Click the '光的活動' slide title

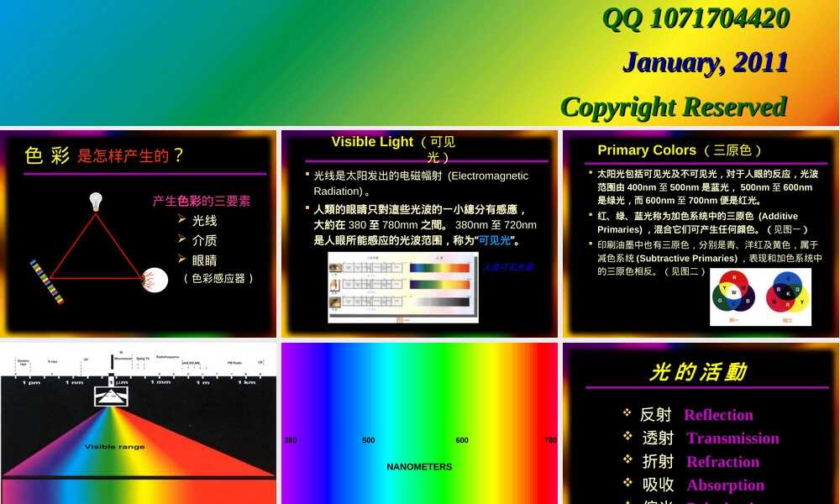(698, 371)
